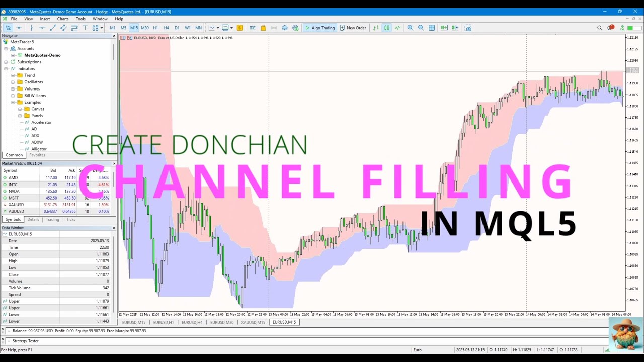Open the search magnifier
The height and width of the screenshot is (362, 644).
(599, 28)
